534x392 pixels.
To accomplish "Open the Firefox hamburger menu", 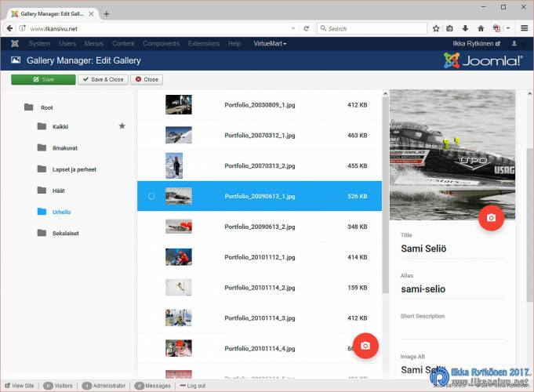I will [x=524, y=28].
